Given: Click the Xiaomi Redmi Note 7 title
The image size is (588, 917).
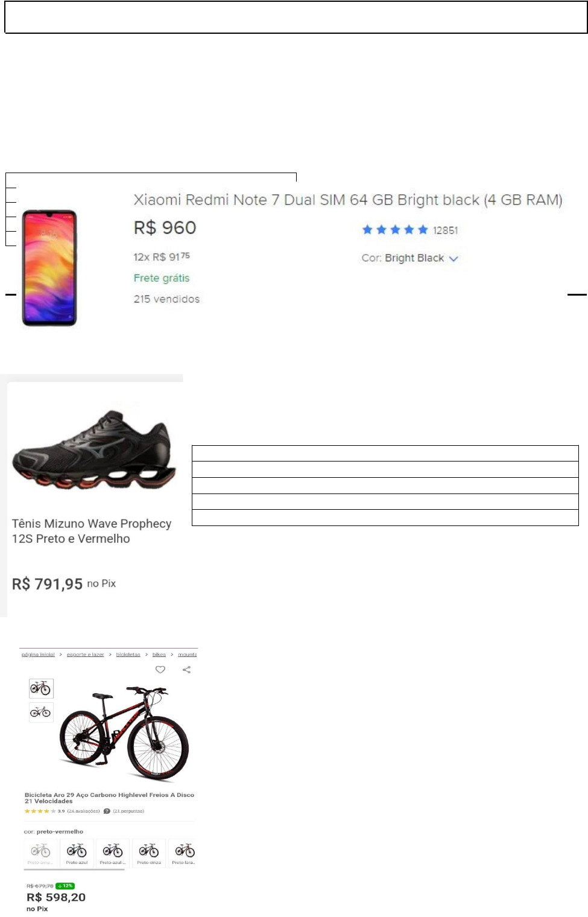Looking at the screenshot, I should (x=347, y=200).
